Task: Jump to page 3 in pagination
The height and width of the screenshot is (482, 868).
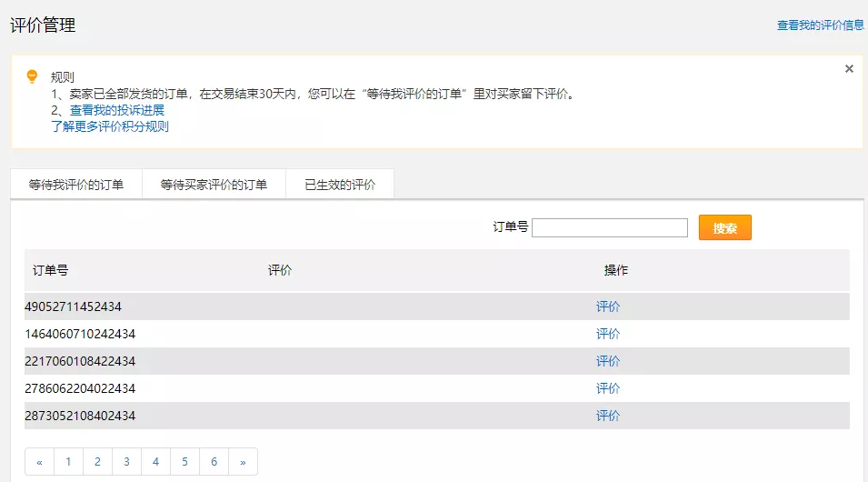Action: click(x=126, y=462)
